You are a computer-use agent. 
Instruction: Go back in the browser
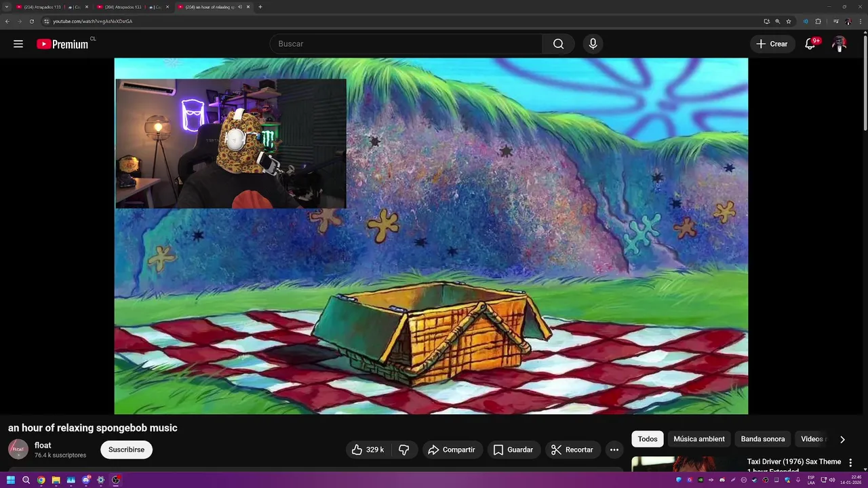pyautogui.click(x=7, y=21)
